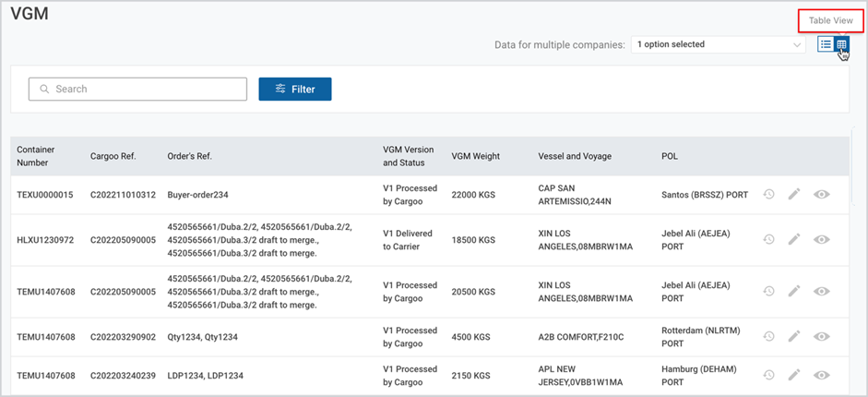Click the Rotterdam (NLRTM) PORT cell
This screenshot has width=868, height=397.
[x=701, y=337]
